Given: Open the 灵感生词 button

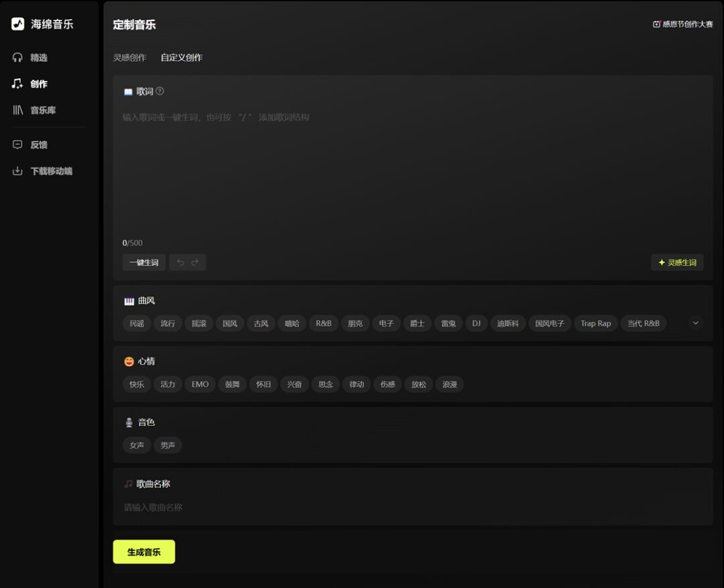Looking at the screenshot, I should point(677,262).
